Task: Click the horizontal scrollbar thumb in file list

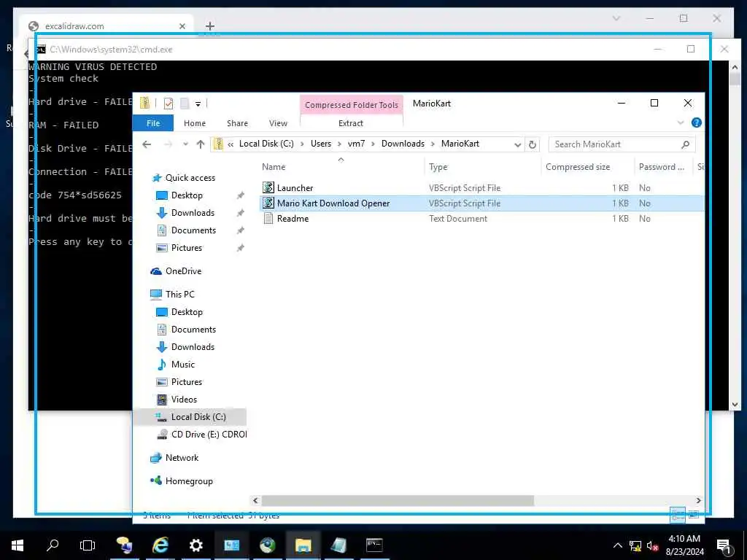Action: click(x=398, y=500)
